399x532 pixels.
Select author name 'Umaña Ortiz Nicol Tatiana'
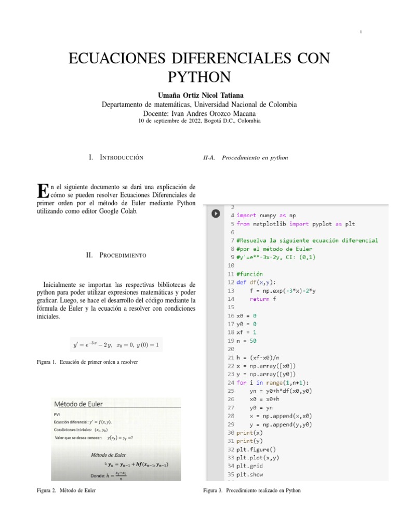(201, 96)
